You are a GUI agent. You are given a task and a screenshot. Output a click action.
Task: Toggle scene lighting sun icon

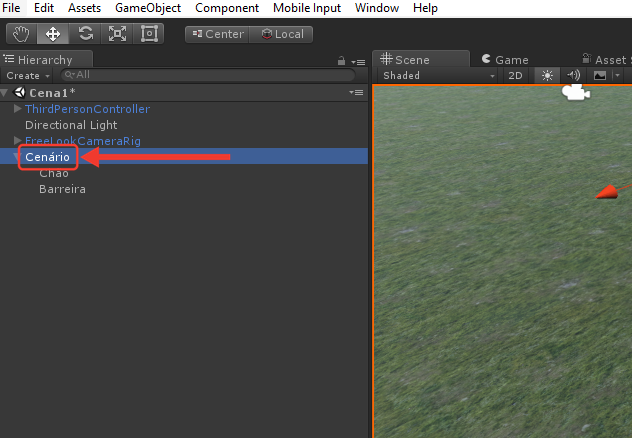(x=547, y=75)
